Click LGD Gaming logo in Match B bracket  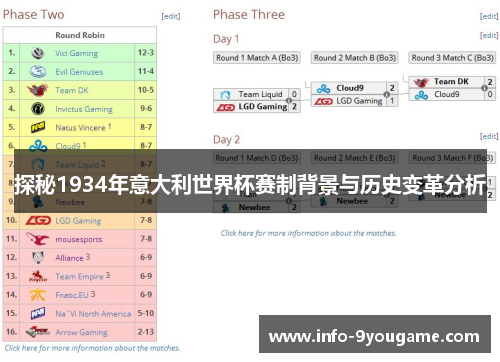[323, 101]
